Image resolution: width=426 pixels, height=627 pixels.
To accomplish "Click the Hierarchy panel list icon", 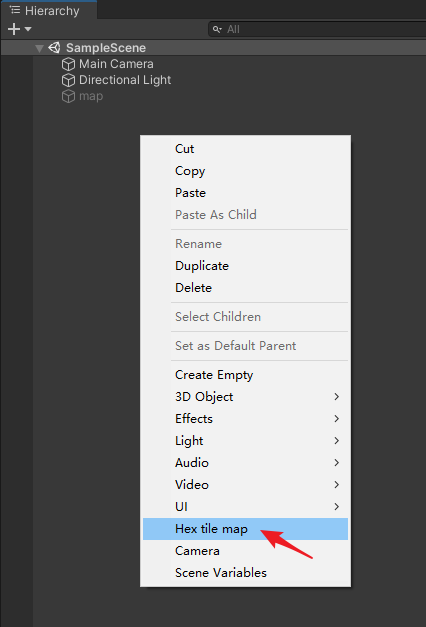I will (15, 10).
